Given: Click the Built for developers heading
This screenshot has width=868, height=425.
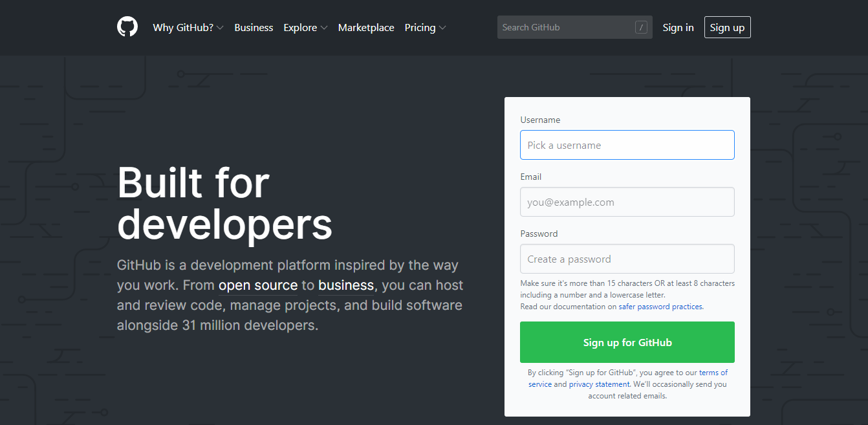Looking at the screenshot, I should click(x=224, y=202).
